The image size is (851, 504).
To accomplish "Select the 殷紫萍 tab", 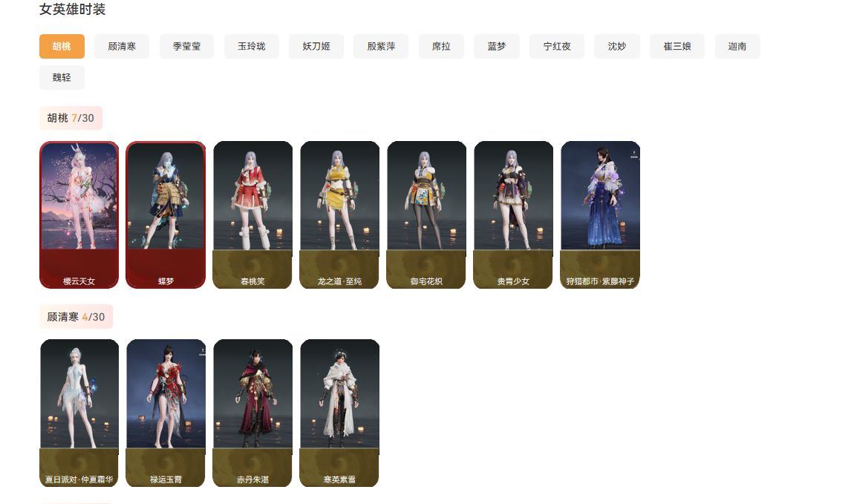I will [381, 46].
